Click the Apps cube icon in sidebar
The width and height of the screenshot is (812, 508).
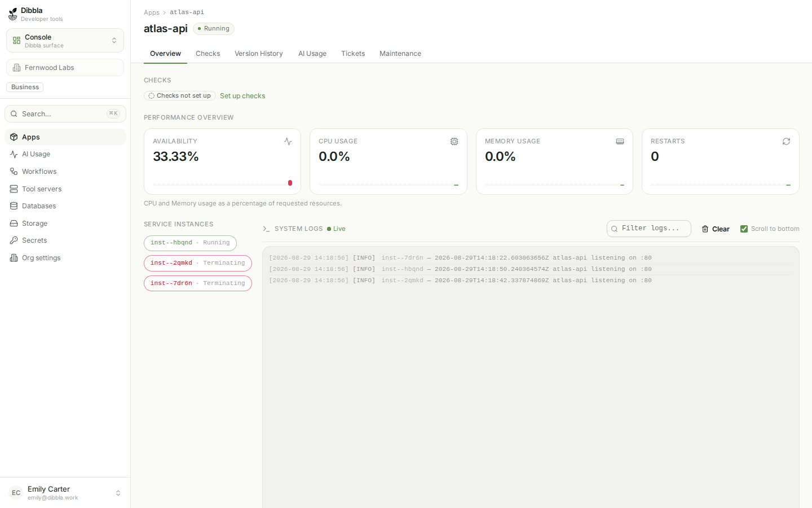14,137
